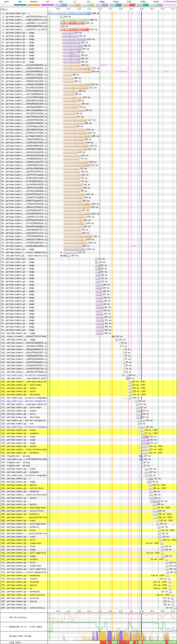
Task: Click the 'CPU Utilization' label
Action: click(x=18, y=617)
